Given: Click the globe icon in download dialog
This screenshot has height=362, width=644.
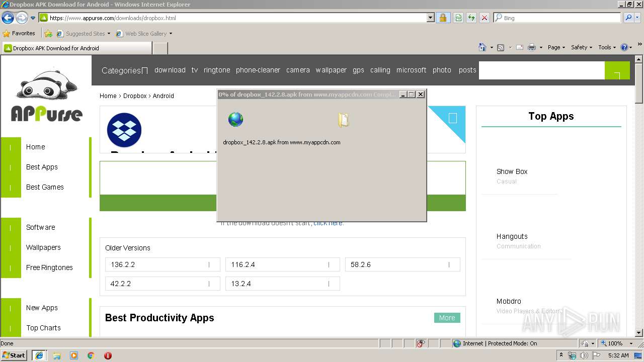Looking at the screenshot, I should pos(235,119).
